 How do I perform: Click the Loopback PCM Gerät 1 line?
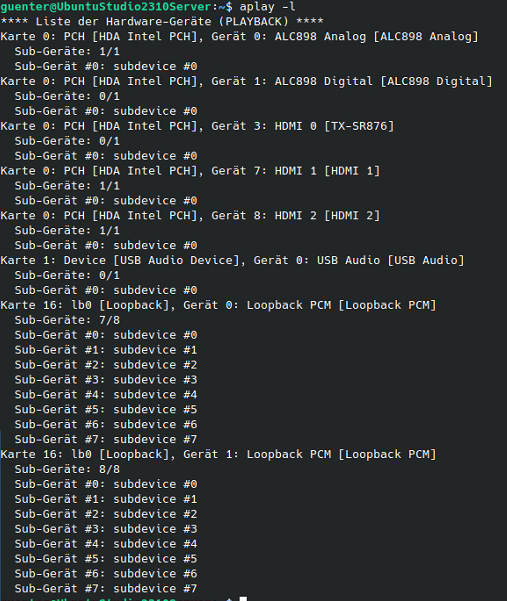click(218, 454)
